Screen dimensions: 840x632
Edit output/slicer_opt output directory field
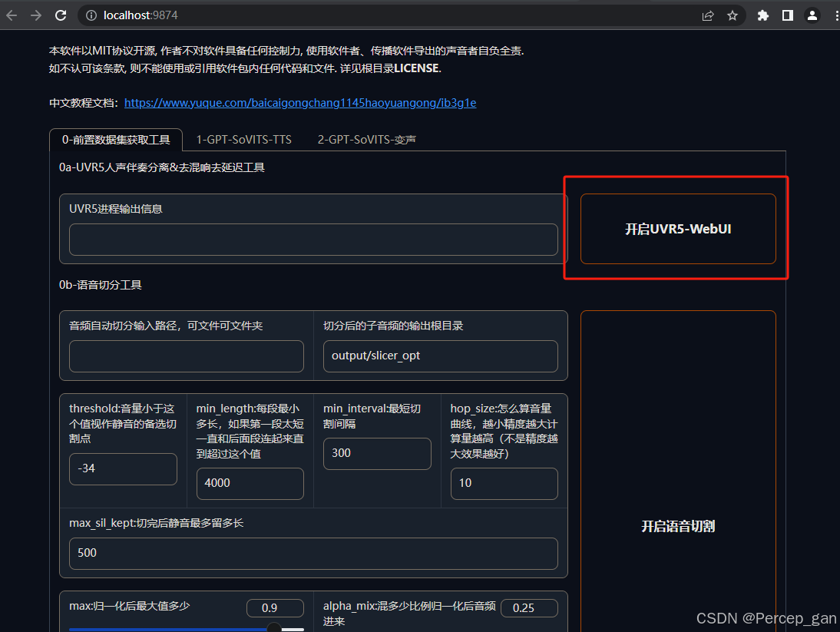tap(441, 356)
